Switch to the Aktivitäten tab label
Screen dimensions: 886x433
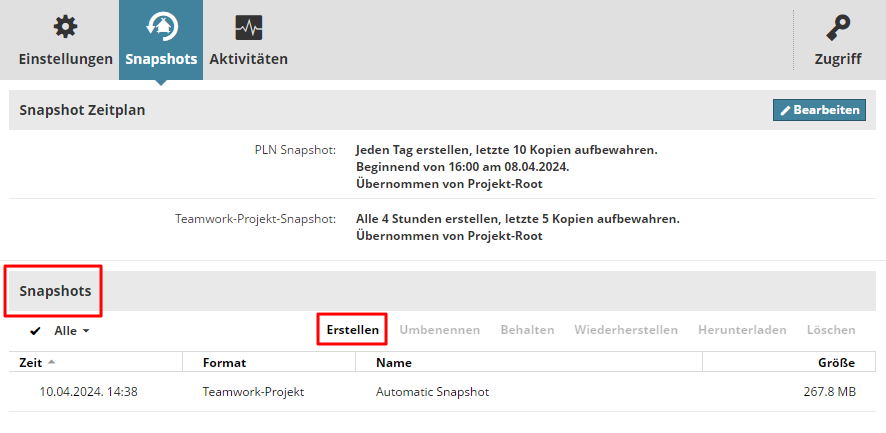[x=249, y=59]
